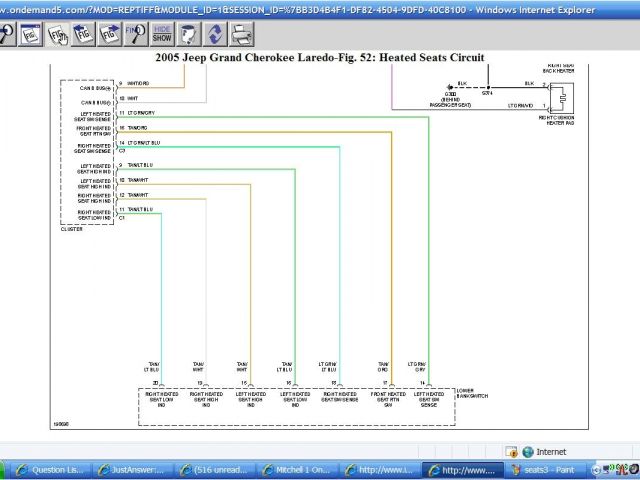The image size is (640, 480).
Task: Click the Internet zone globe in status bar
Action: pyautogui.click(x=529, y=452)
